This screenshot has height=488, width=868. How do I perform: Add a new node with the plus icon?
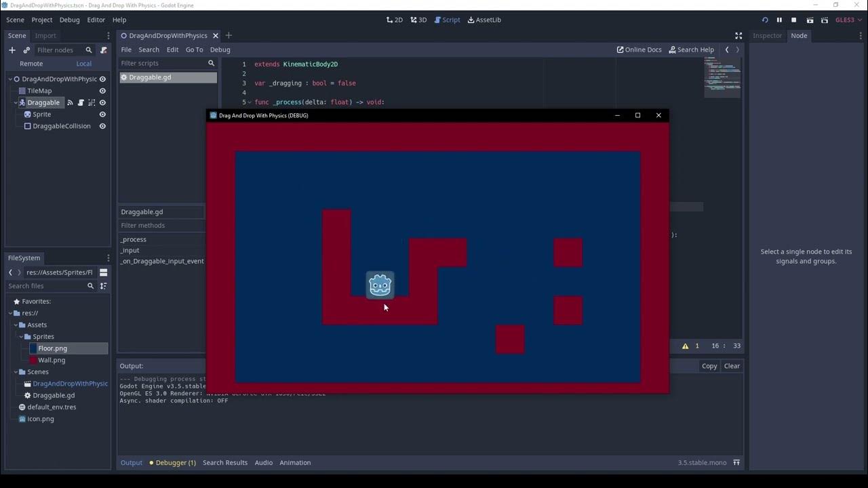12,50
